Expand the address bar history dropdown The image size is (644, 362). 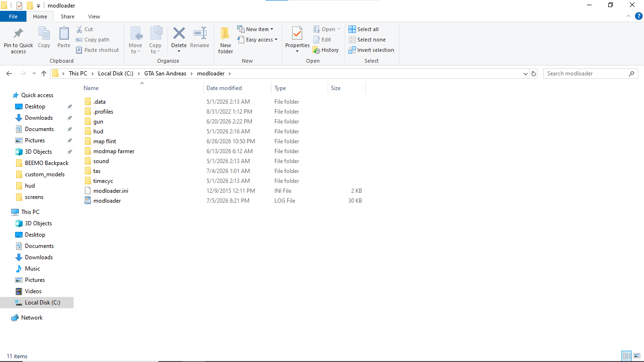(526, 74)
